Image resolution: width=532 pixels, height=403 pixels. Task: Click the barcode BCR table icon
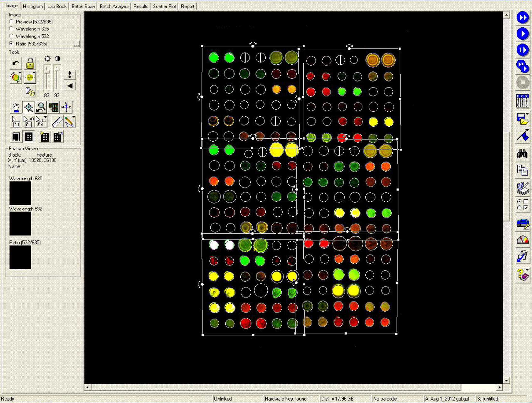[x=522, y=101]
